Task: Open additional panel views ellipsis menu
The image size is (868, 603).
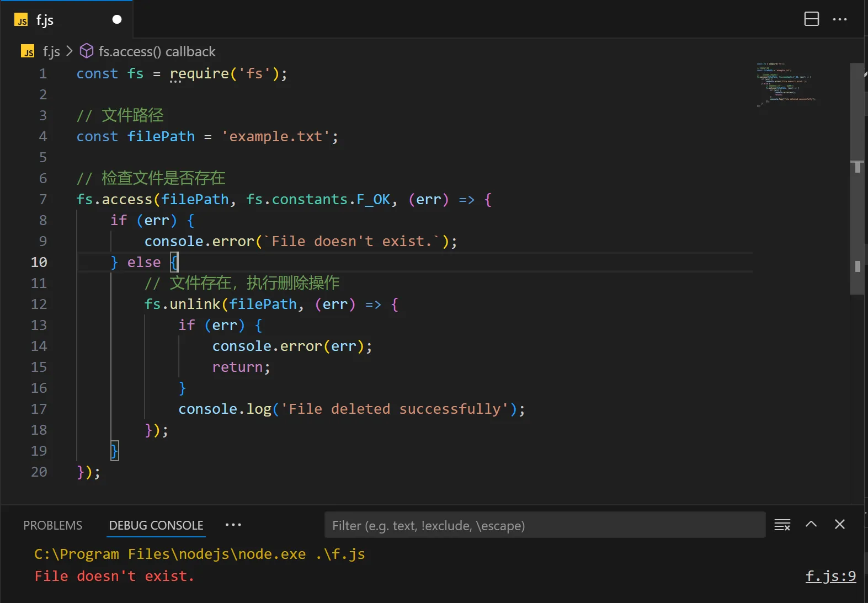Action: tap(233, 525)
